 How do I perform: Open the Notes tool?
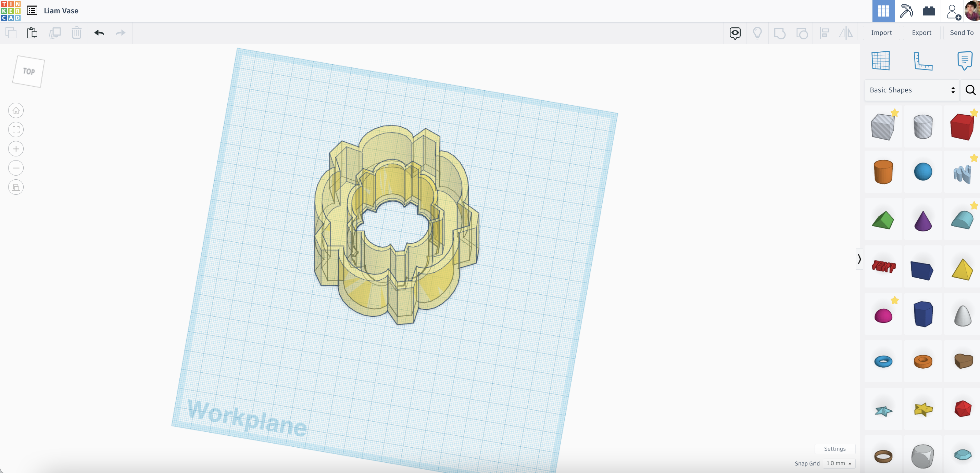tap(964, 61)
